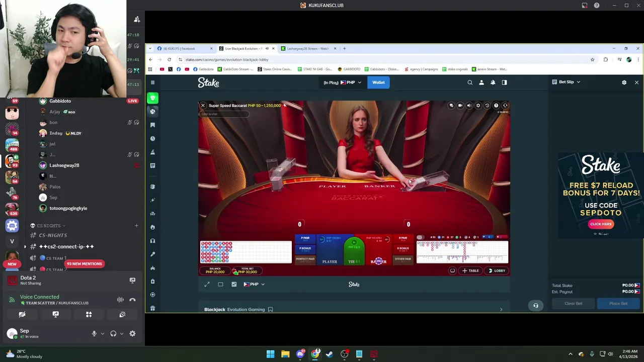The height and width of the screenshot is (362, 644).
Task: Share your screen in Discord
Action: tap(55, 314)
